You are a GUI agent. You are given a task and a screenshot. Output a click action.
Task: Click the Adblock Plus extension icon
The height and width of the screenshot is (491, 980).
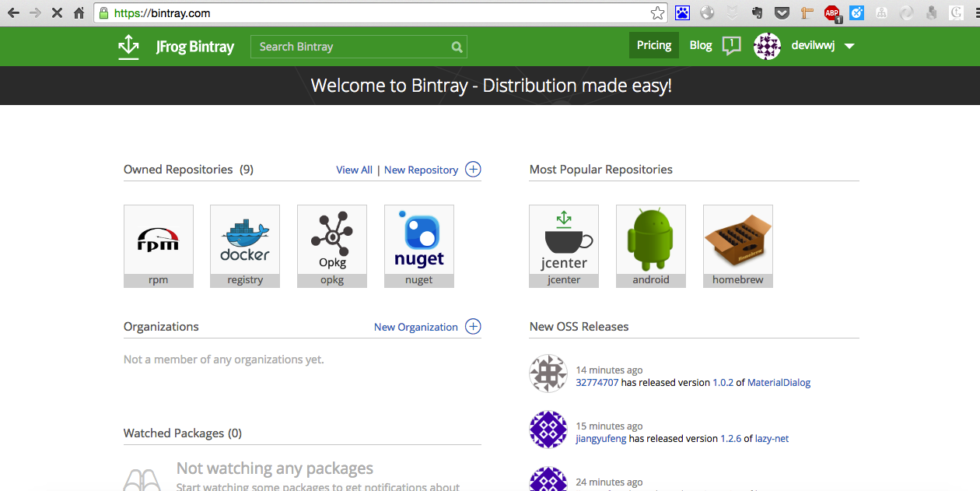pos(832,12)
